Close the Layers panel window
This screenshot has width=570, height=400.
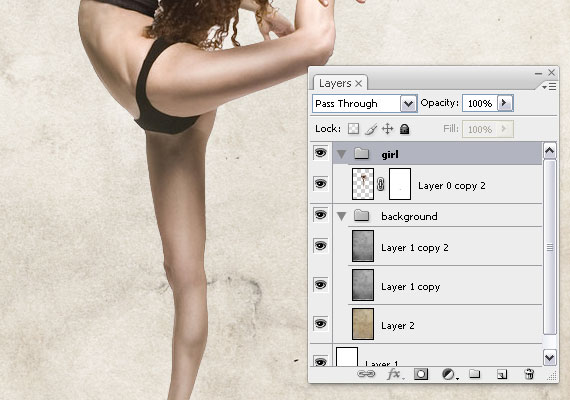point(551,72)
